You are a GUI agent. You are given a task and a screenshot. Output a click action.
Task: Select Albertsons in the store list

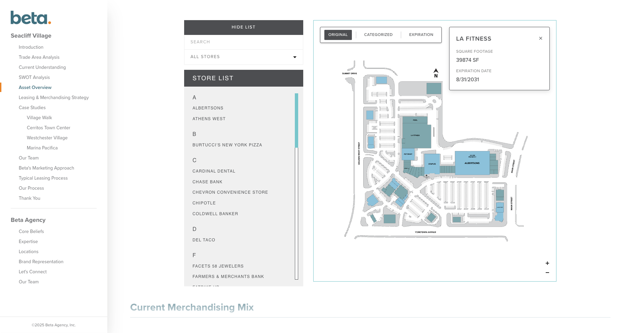pos(208,108)
